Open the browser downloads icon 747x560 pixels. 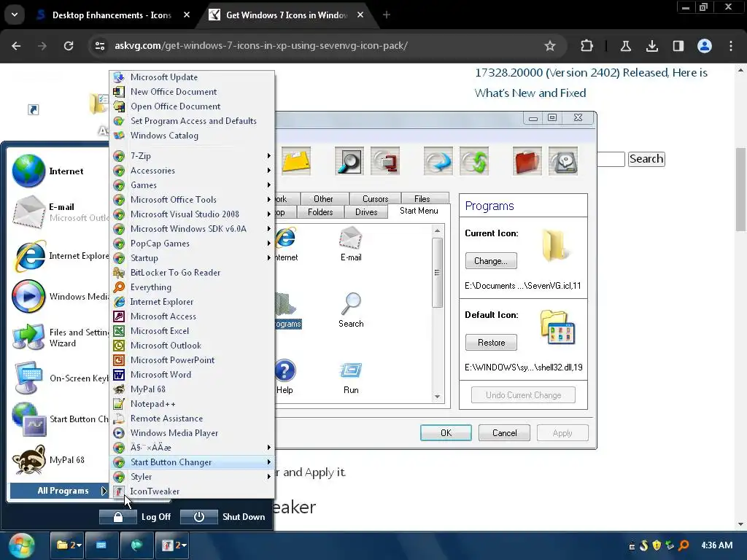[x=651, y=46]
